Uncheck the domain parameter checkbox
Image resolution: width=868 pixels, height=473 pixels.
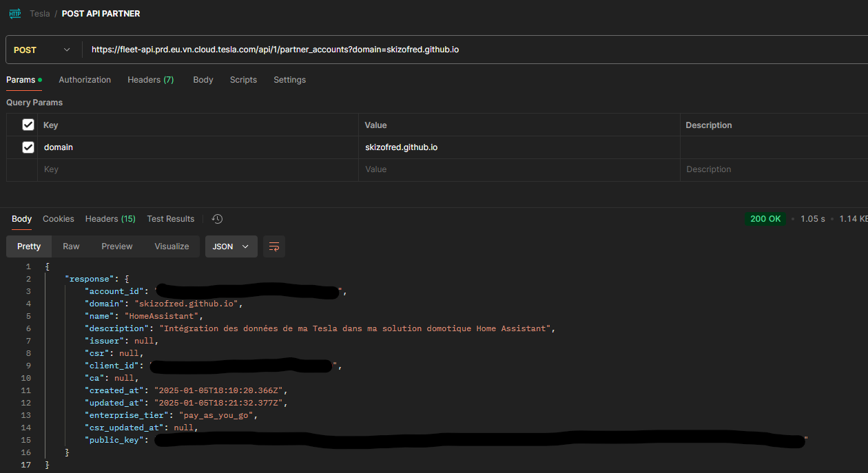click(28, 147)
